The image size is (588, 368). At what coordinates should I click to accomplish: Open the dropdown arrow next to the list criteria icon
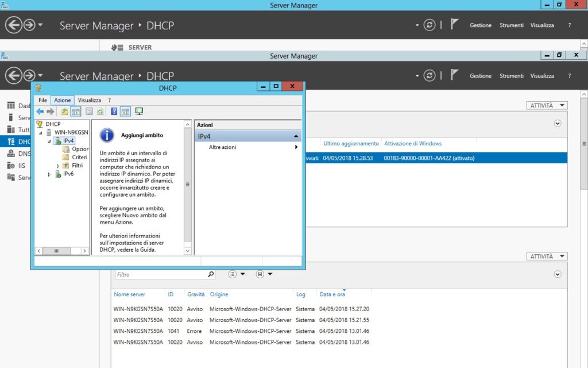(243, 274)
